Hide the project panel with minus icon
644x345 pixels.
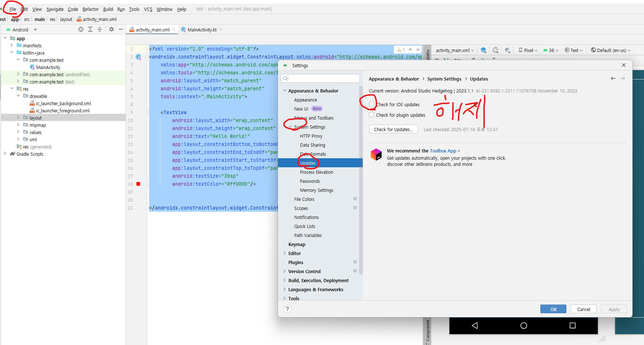click(x=121, y=29)
